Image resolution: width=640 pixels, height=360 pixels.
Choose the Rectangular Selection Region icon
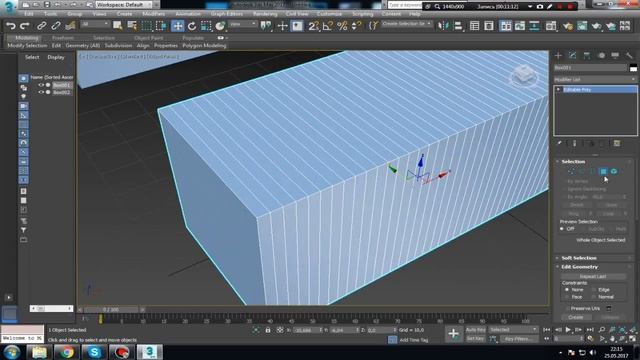pos(147,26)
